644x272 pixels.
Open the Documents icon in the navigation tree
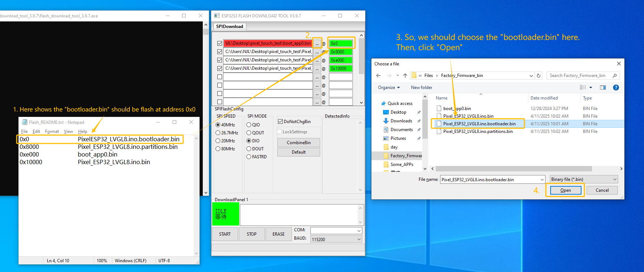coord(386,130)
